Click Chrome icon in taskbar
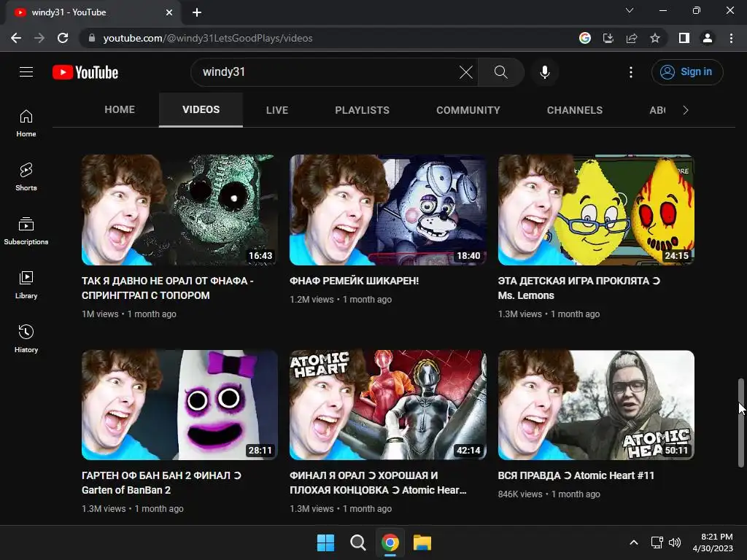The image size is (747, 560). [x=390, y=542]
